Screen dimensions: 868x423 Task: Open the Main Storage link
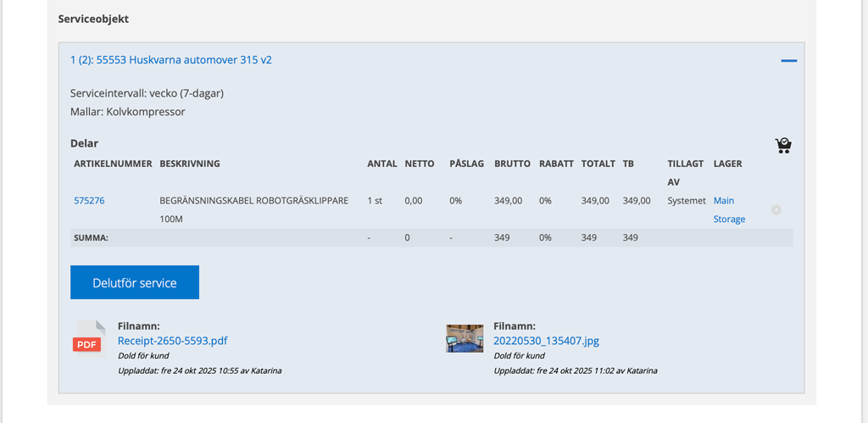click(x=728, y=209)
